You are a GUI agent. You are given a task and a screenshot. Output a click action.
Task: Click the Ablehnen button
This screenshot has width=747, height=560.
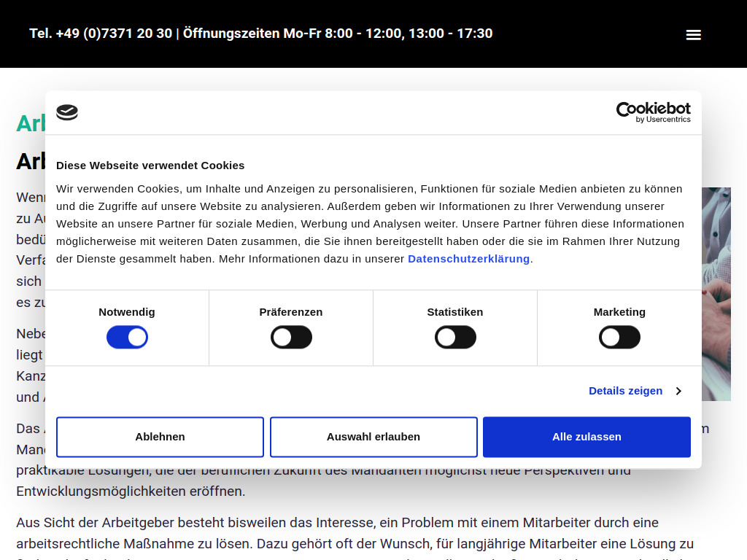pos(160,436)
